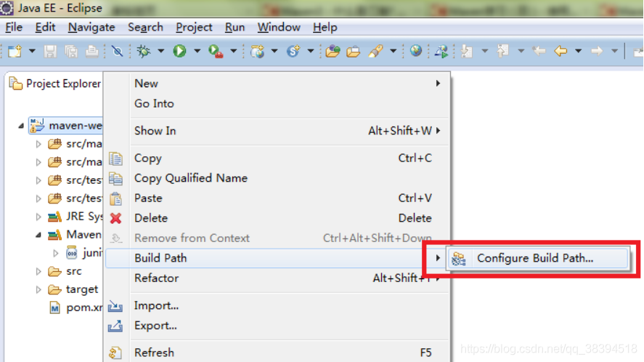This screenshot has height=362, width=644.
Task: Collapse the maven-we project node
Action: [x=21, y=126]
